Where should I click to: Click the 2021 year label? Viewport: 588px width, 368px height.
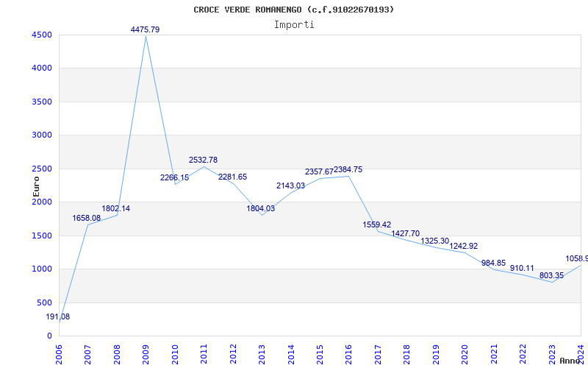point(494,354)
